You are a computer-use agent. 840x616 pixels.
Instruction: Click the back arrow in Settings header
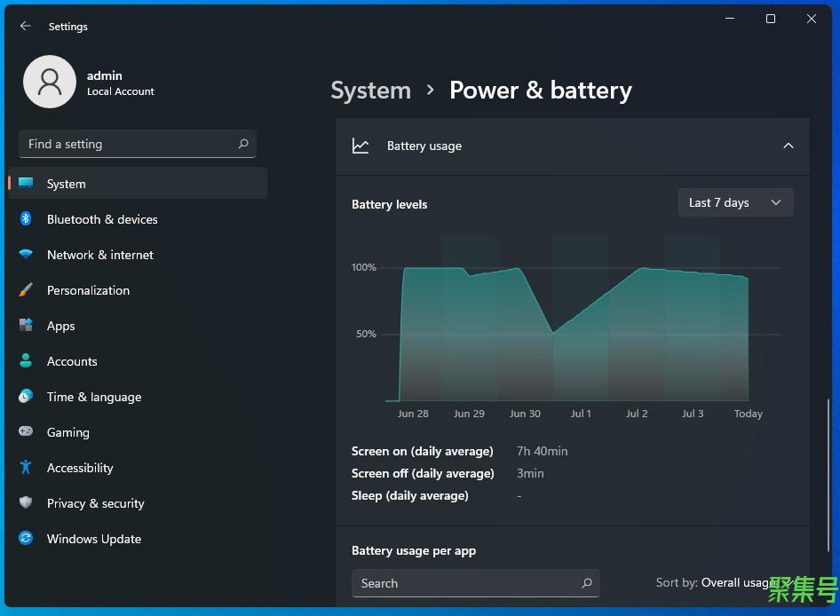(x=25, y=26)
